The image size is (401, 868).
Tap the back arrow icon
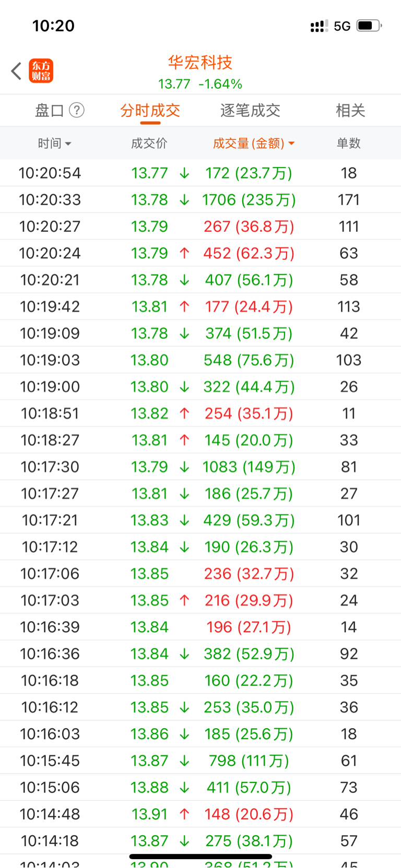click(16, 71)
